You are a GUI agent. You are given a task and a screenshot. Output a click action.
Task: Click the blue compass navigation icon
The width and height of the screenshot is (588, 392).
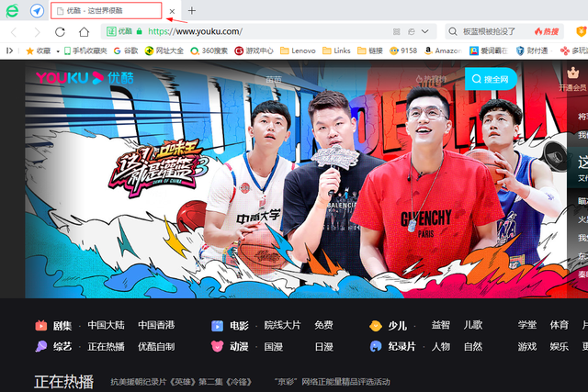coord(37,10)
